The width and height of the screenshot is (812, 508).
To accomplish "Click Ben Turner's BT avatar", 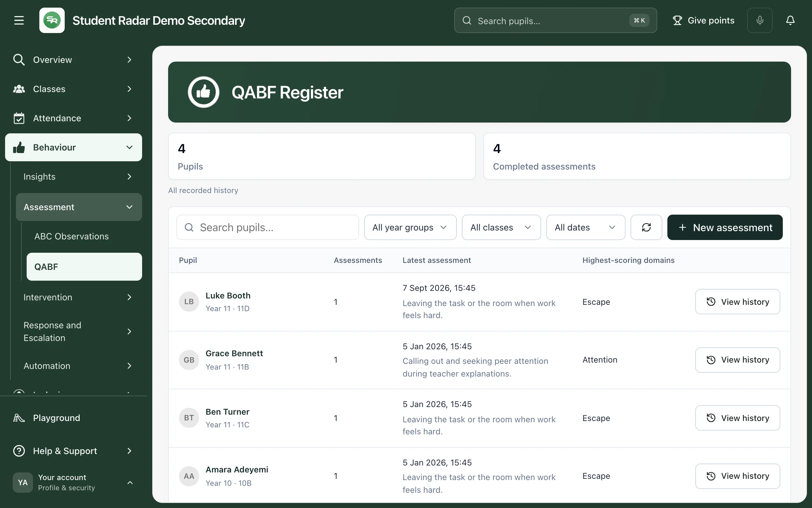I will (x=189, y=418).
